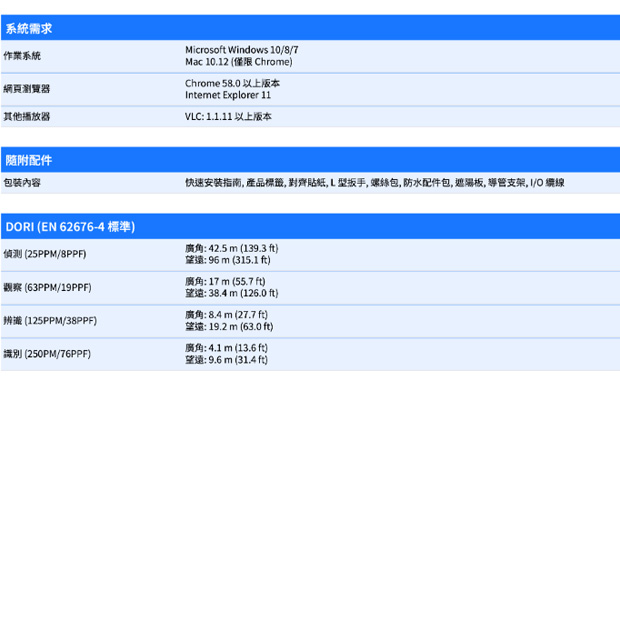Click the 隨附配件 section header
The image size is (620, 620).
[x=29, y=160]
